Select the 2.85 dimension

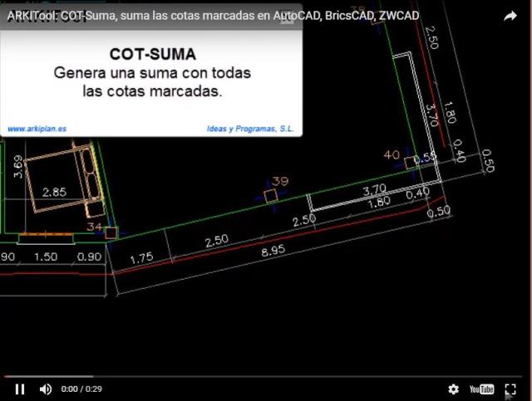click(54, 192)
